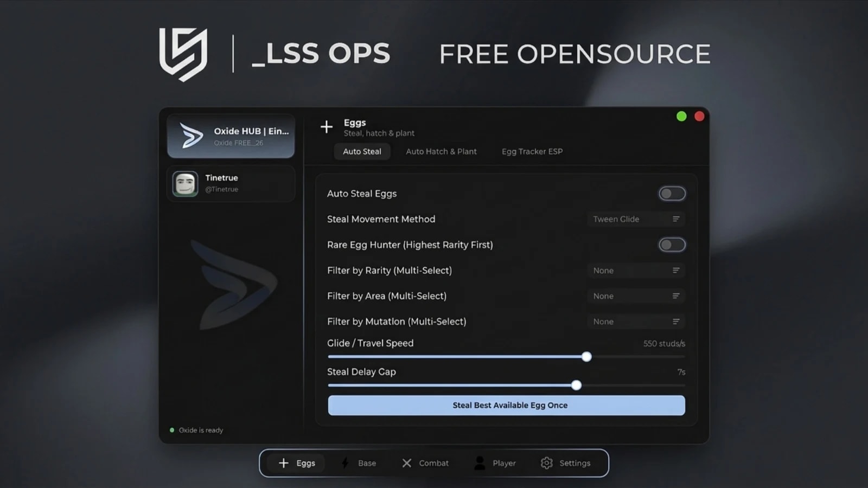868x488 pixels.
Task: Open the Filter by Area None dropdown
Action: pos(636,296)
